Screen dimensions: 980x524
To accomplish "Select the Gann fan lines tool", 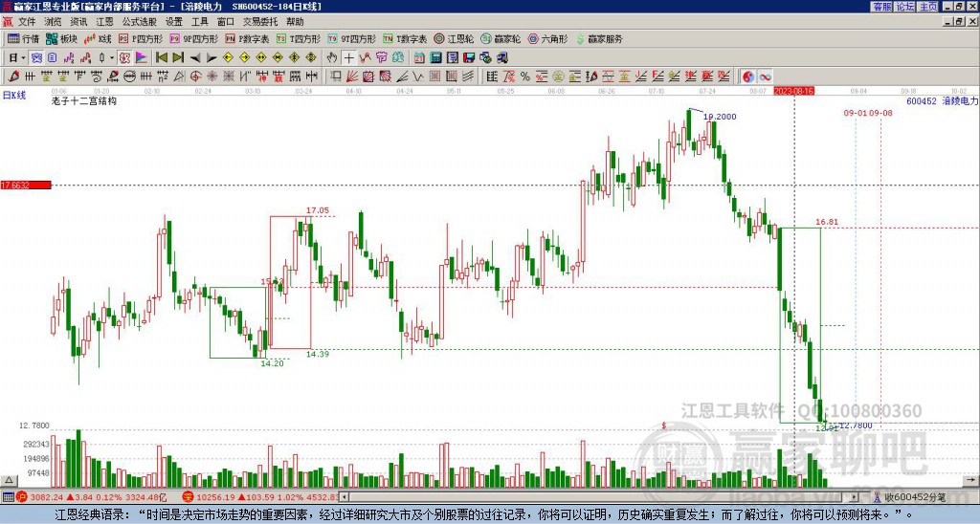I will click(x=352, y=76).
